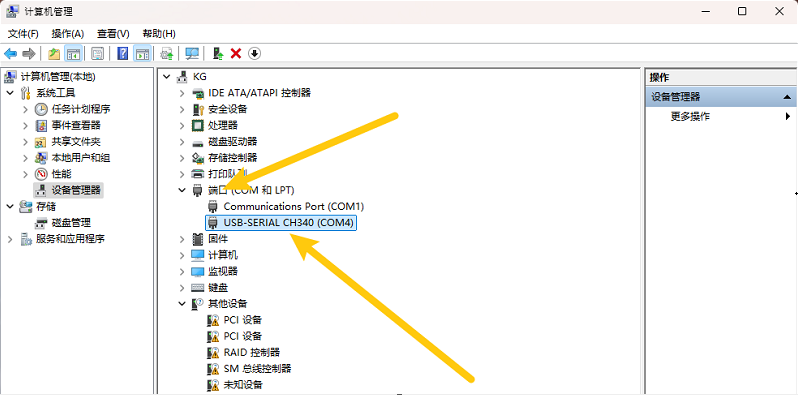Collapse the 其他设备 category

[182, 304]
